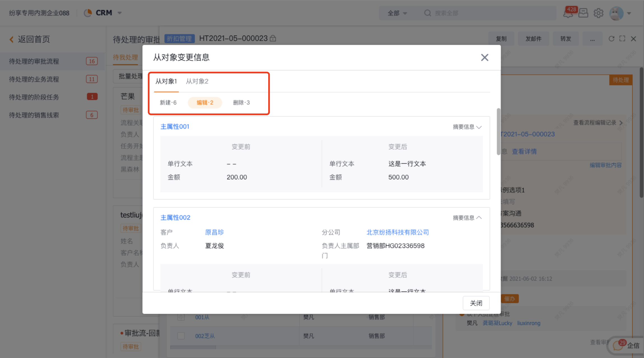Click the fullscreen expand icon

tap(622, 39)
